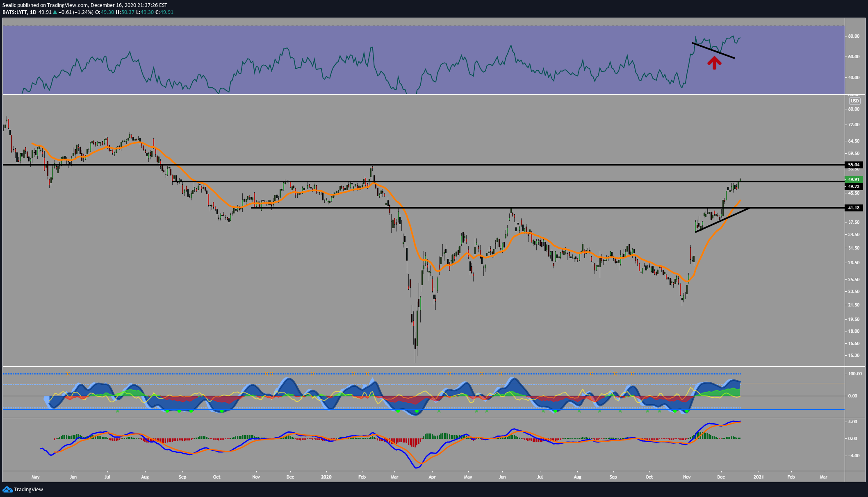868x497 pixels.
Task: Click the 28.50 price axis value
Action: [854, 263]
